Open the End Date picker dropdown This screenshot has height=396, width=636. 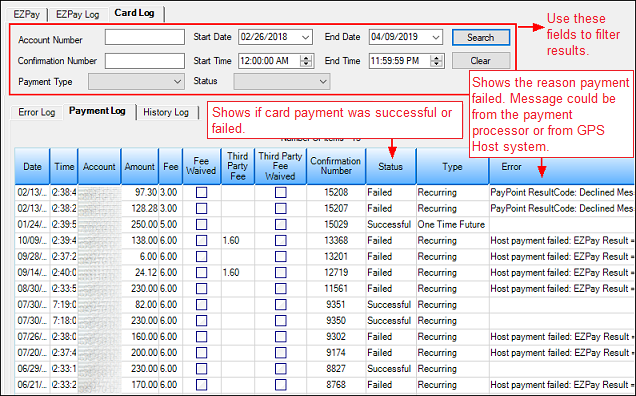pos(436,37)
